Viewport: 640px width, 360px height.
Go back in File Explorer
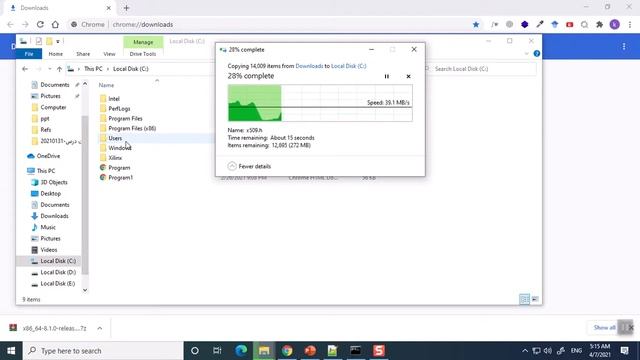pos(25,69)
